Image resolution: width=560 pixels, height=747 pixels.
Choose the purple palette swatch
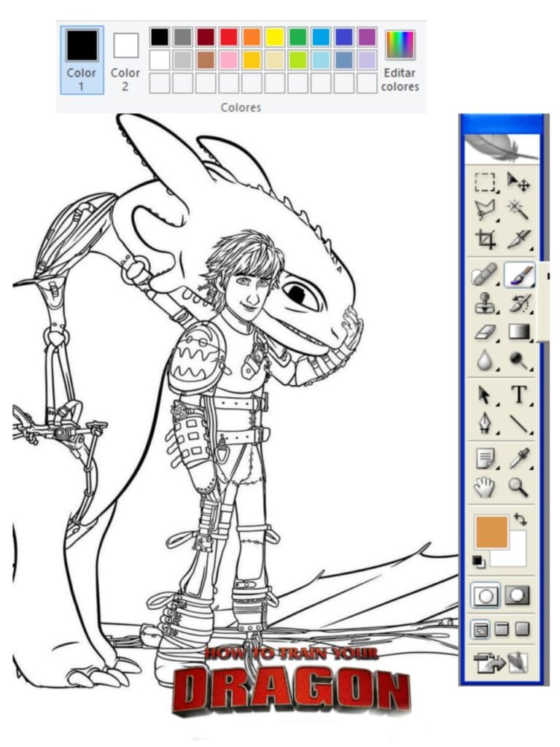[x=367, y=37]
